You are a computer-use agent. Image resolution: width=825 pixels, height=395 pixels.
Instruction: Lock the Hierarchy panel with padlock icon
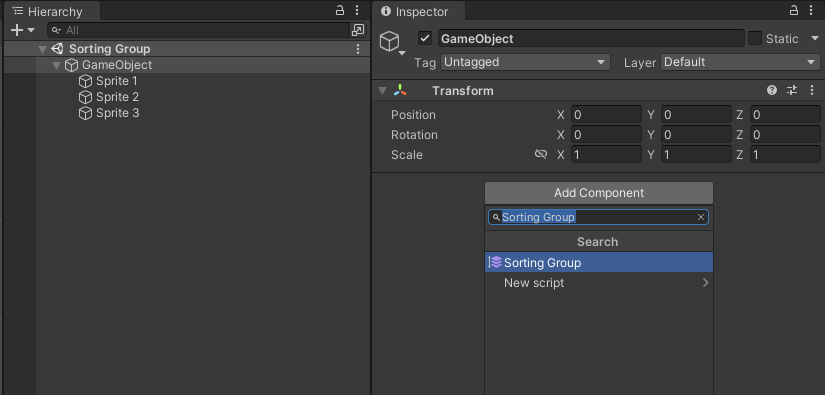(x=340, y=10)
